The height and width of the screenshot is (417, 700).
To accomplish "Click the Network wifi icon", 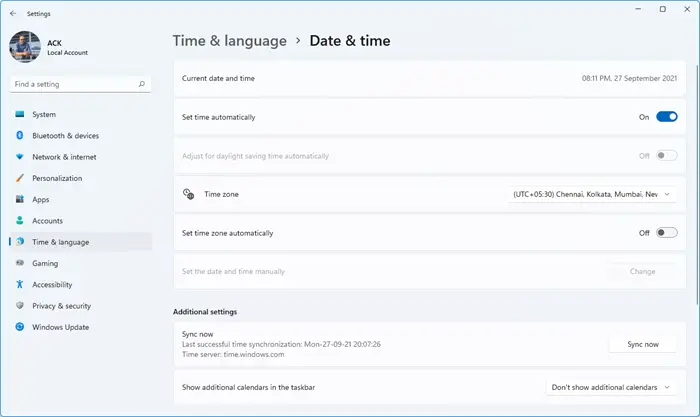I will (20, 157).
